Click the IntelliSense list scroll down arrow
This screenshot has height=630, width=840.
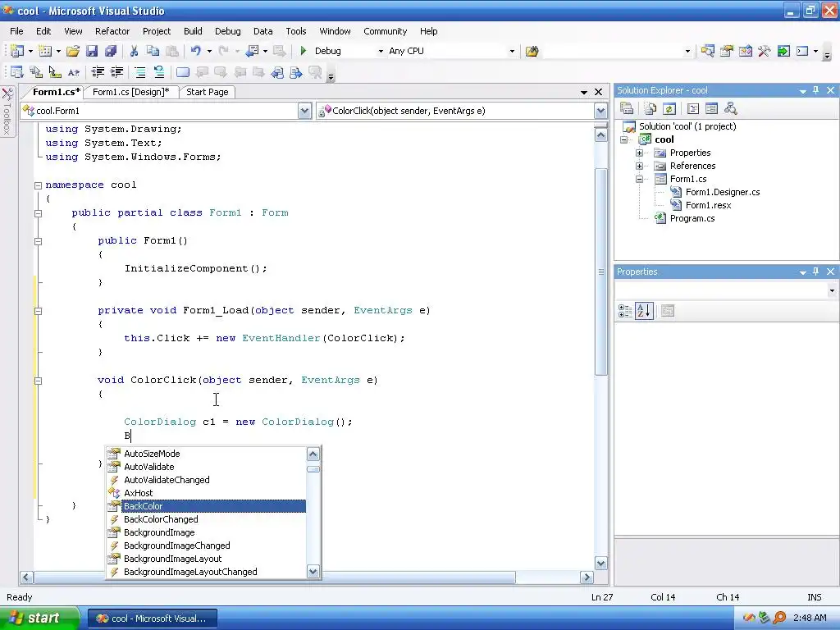tap(313, 572)
